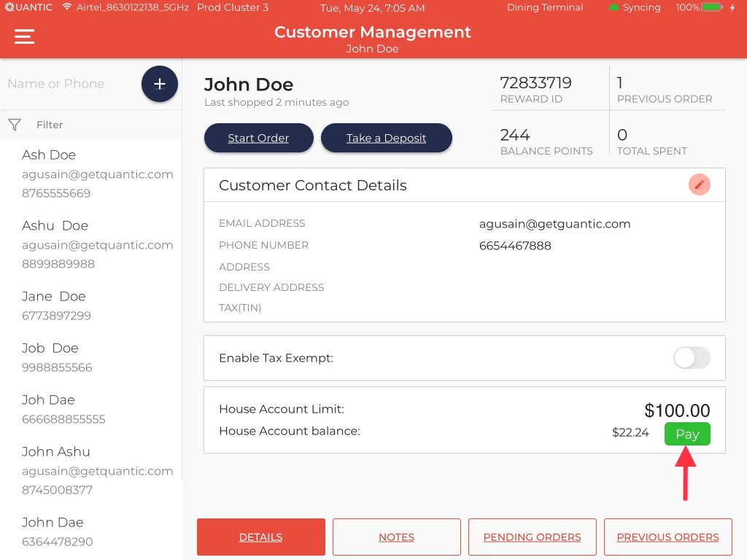The image size is (747, 560).
Task: Edit contact details with pencil icon
Action: [x=699, y=185]
